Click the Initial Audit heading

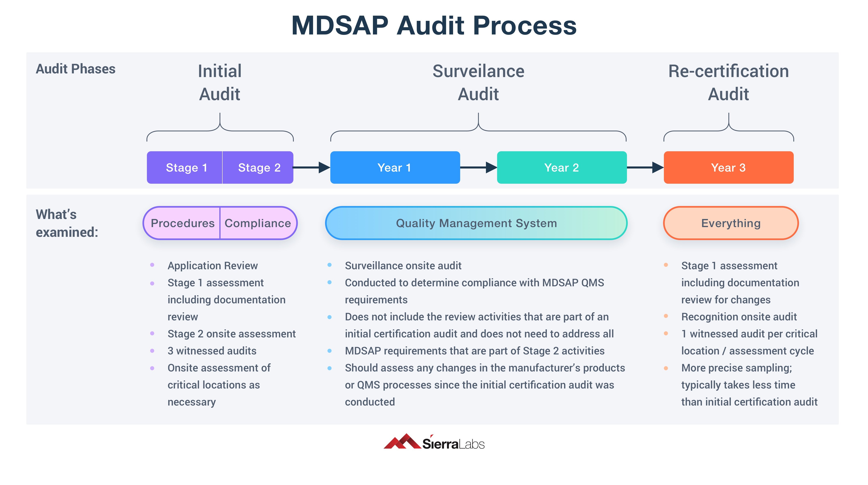[220, 83]
